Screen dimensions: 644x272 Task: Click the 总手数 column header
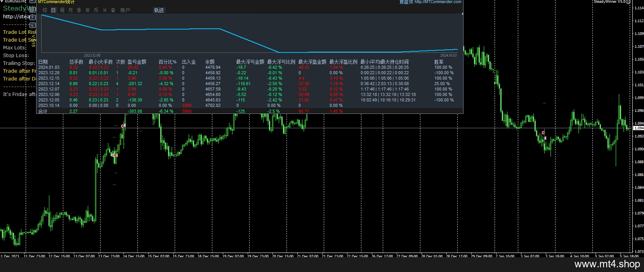pos(76,62)
